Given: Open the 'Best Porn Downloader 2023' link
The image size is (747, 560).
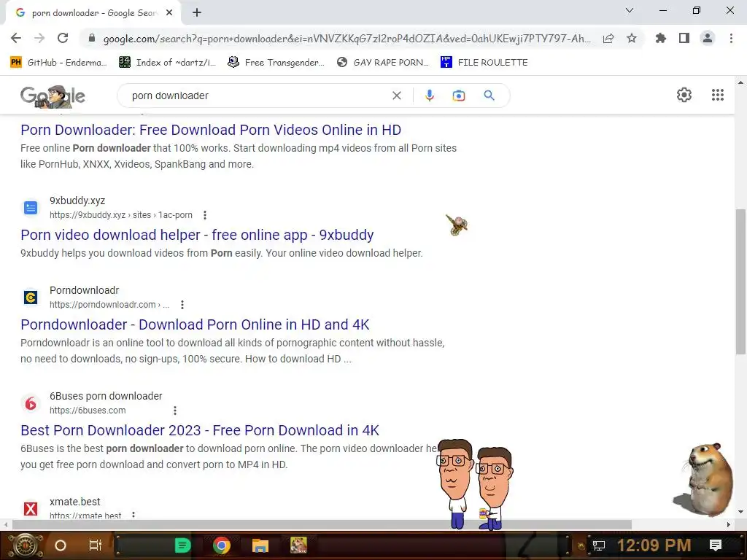Looking at the screenshot, I should pos(200,430).
